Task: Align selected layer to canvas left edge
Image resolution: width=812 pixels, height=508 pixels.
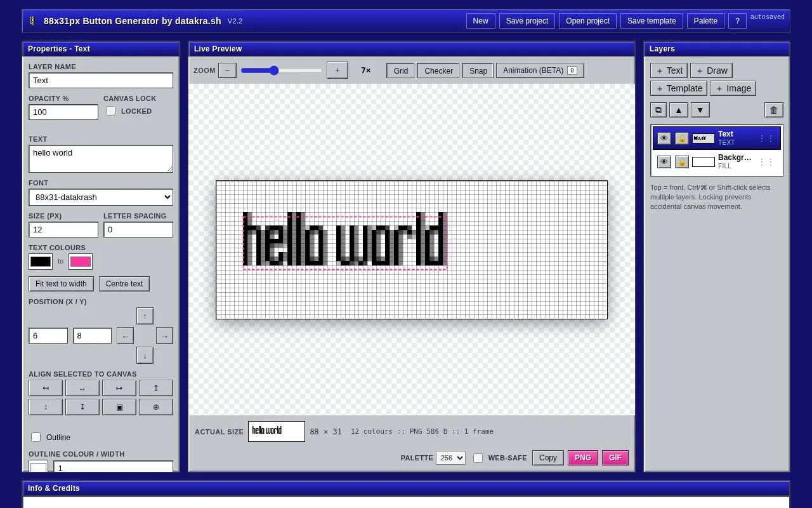Action: tap(46, 388)
